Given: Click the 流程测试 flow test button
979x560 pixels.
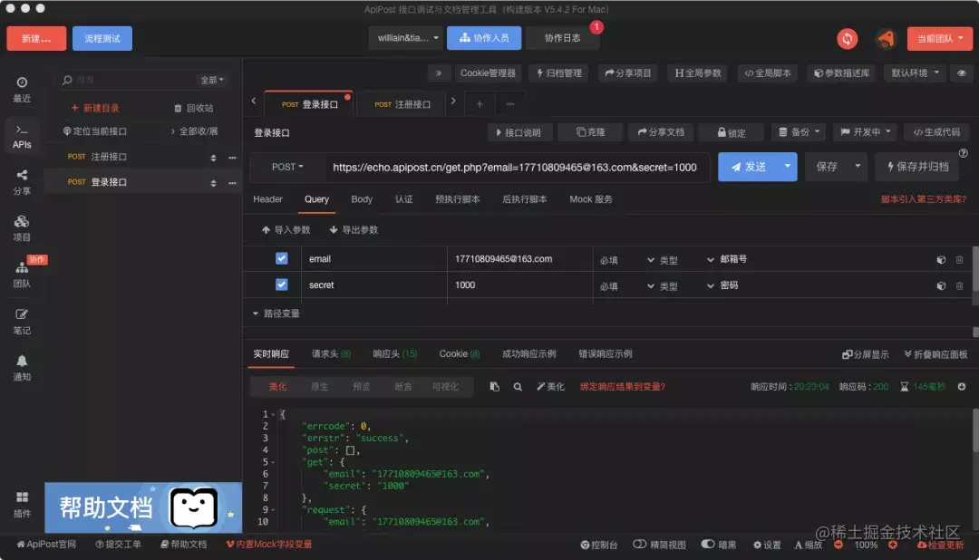Looking at the screenshot, I should click(x=102, y=39).
